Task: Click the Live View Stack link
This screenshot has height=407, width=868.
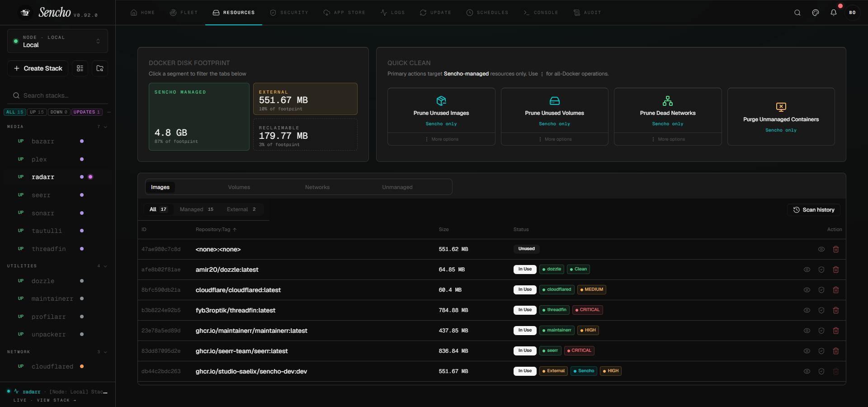Action: pos(45,400)
